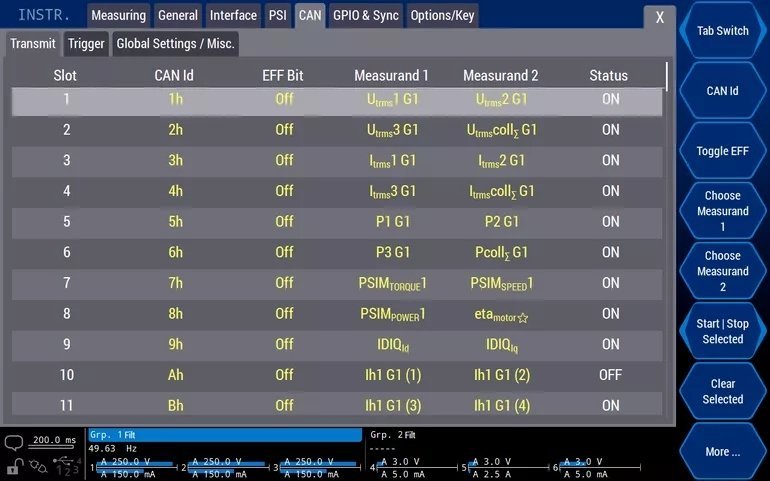Select the CAN Id 5h cell
The height and width of the screenshot is (481, 770).
(x=175, y=222)
